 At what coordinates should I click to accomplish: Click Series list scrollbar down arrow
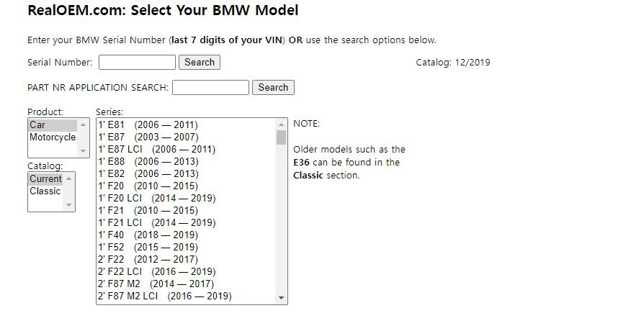[282, 298]
